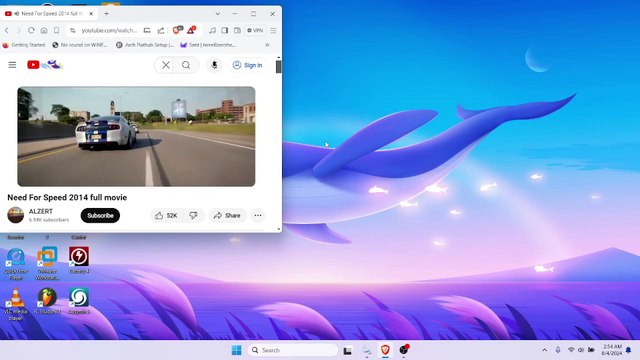Open the taskbar clock and date
The width and height of the screenshot is (640, 360).
(x=611, y=350)
